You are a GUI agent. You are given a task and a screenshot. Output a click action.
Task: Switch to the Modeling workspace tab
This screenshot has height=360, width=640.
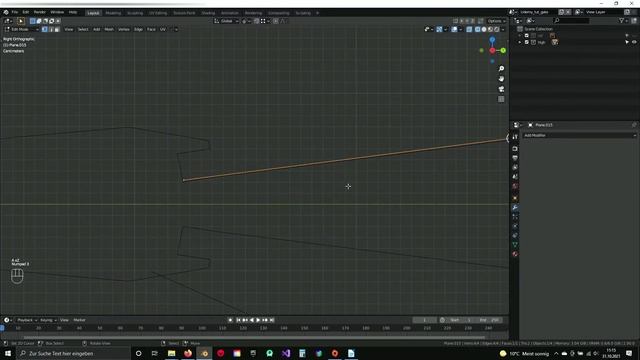pos(113,13)
